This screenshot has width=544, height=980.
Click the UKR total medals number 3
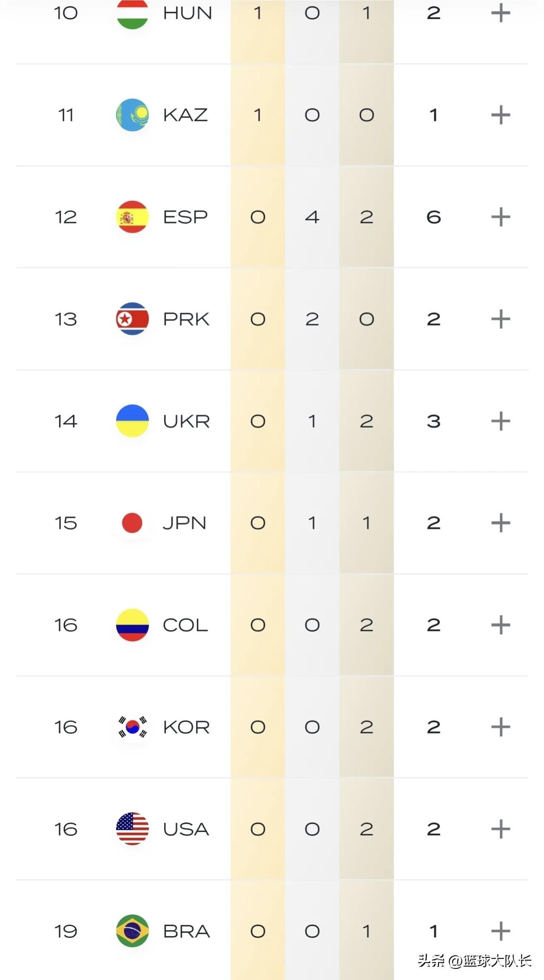433,421
